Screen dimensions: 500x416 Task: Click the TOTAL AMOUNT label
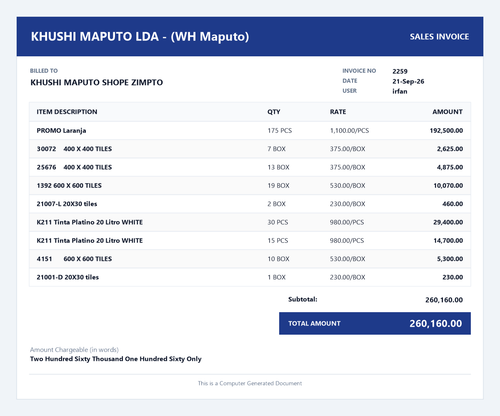[x=314, y=323]
